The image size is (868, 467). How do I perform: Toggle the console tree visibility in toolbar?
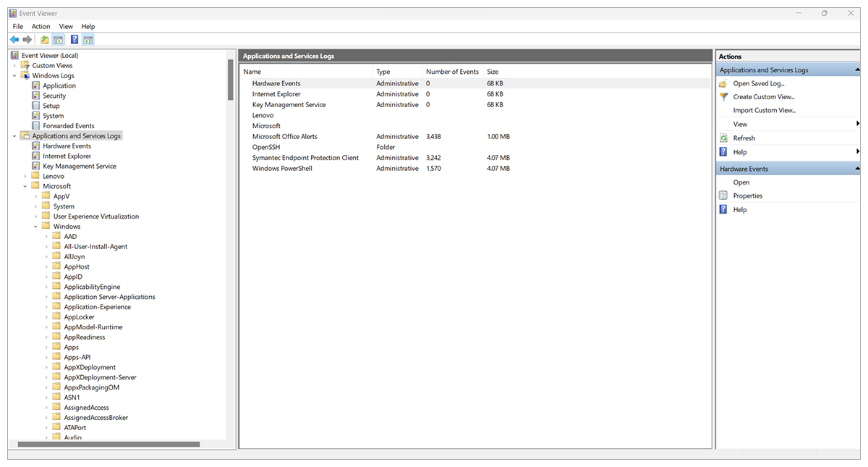click(57, 39)
